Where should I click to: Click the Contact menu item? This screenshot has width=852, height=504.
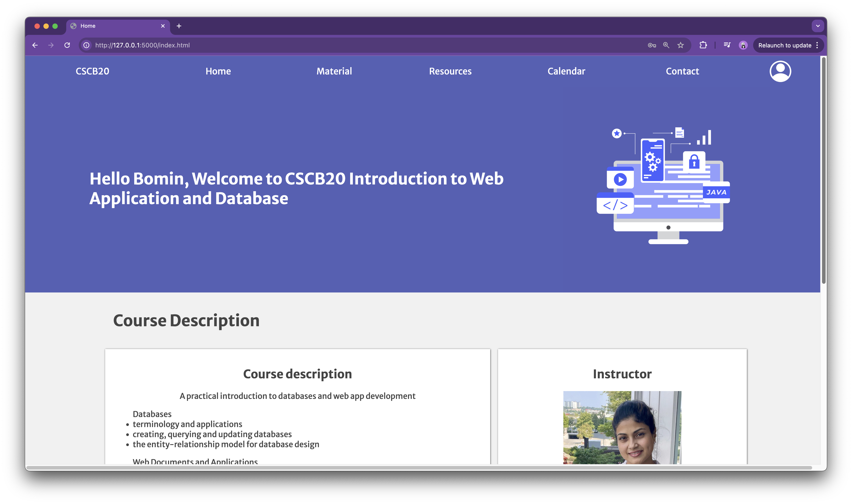682,71
